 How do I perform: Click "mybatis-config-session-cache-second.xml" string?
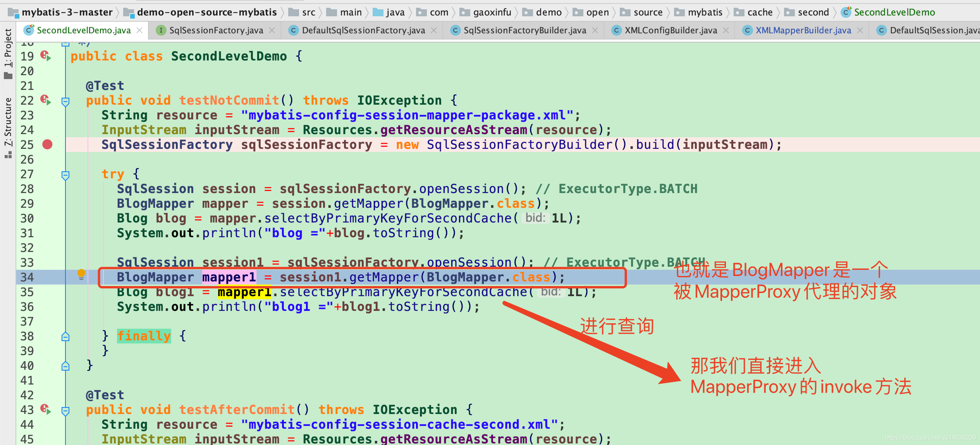tap(399, 424)
